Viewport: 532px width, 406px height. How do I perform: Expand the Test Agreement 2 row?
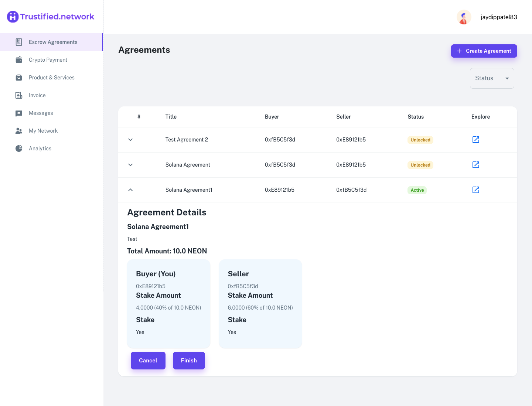click(x=130, y=140)
